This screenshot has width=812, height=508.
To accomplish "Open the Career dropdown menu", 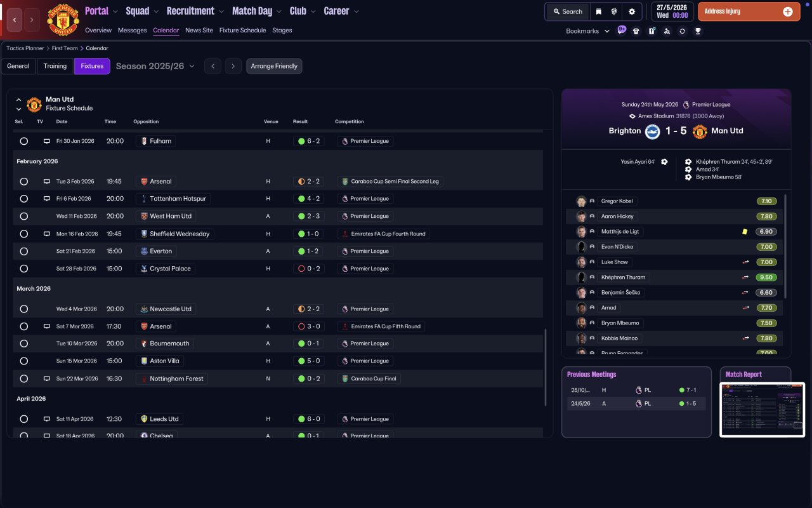I will (x=341, y=11).
